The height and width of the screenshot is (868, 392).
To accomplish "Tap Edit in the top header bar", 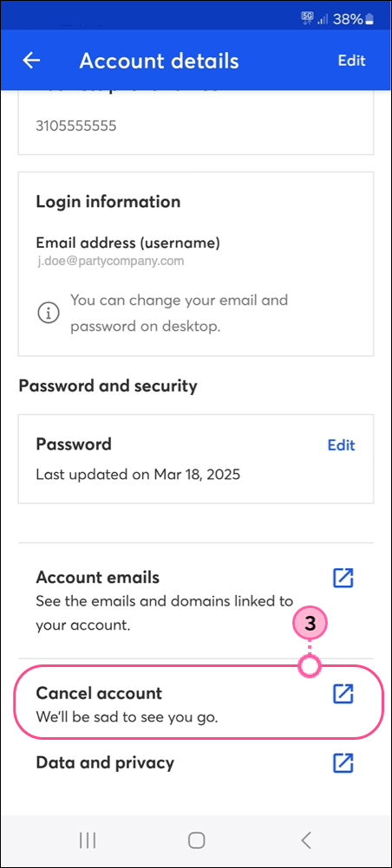I will 352,61.
